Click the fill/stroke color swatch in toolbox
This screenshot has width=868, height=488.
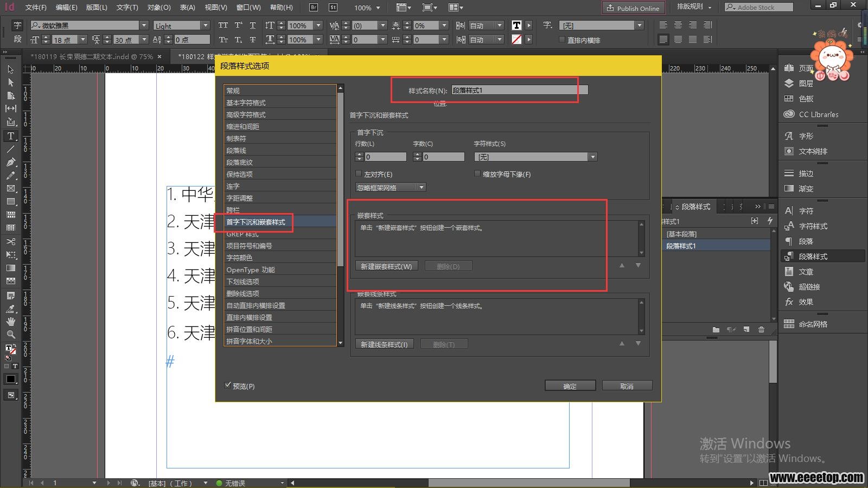(10, 350)
